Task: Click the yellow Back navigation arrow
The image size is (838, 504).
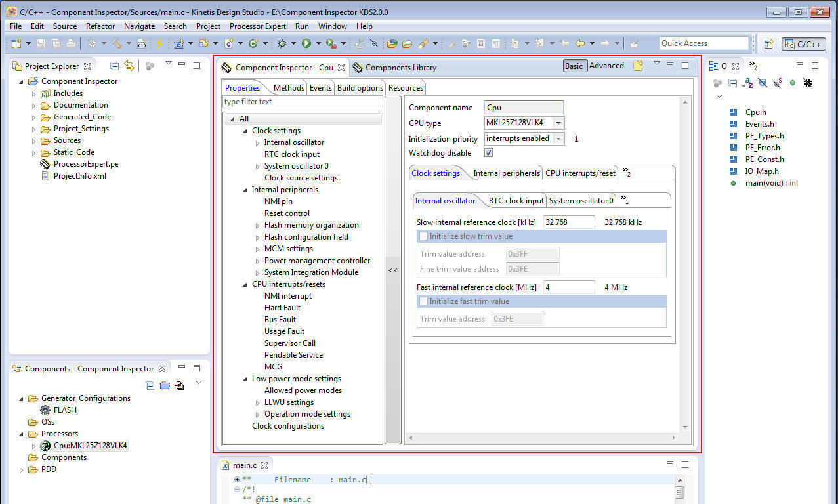Action: [x=580, y=43]
